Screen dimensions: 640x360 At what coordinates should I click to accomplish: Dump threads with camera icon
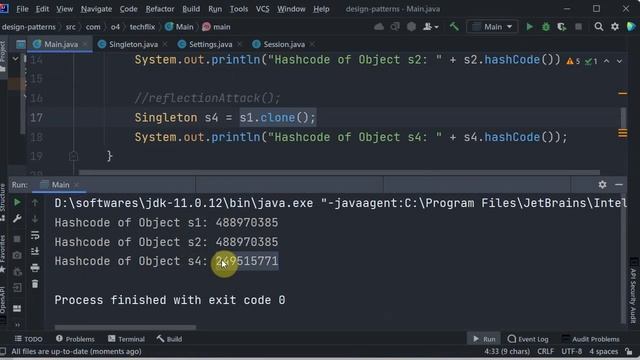tap(17, 255)
